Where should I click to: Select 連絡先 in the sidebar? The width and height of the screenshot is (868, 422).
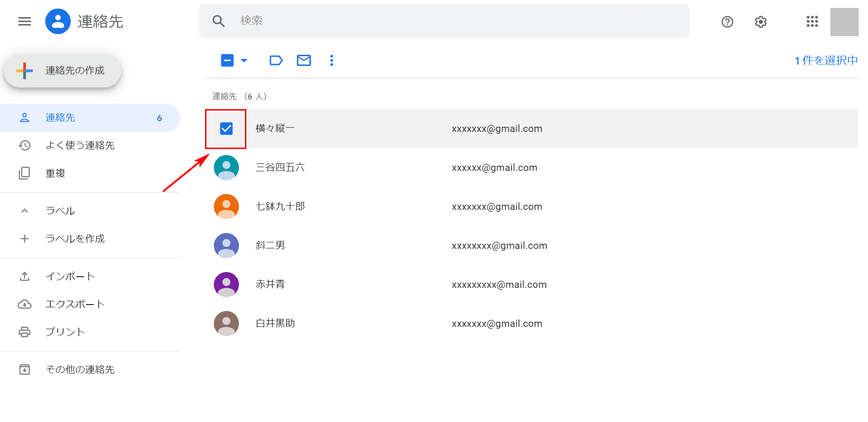tap(90, 118)
